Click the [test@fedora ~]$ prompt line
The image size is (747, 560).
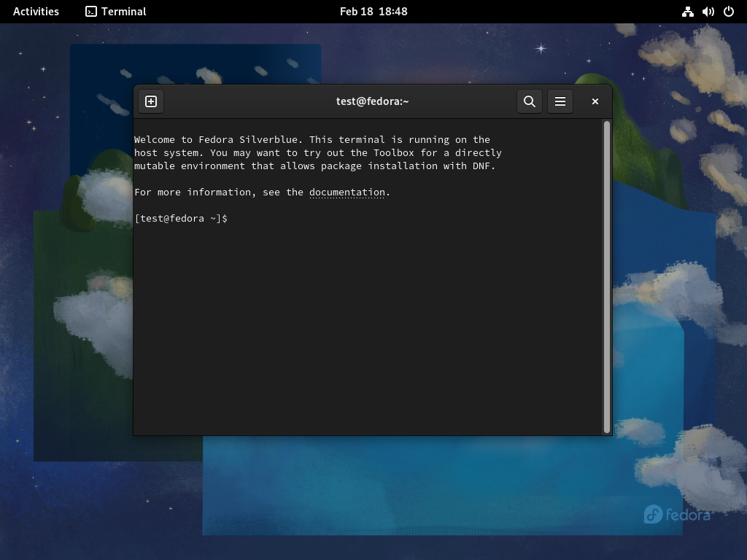point(181,219)
